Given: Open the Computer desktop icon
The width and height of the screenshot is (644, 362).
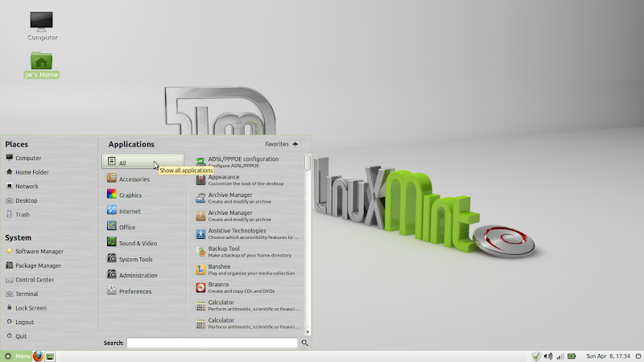Looking at the screenshot, I should tap(42, 26).
